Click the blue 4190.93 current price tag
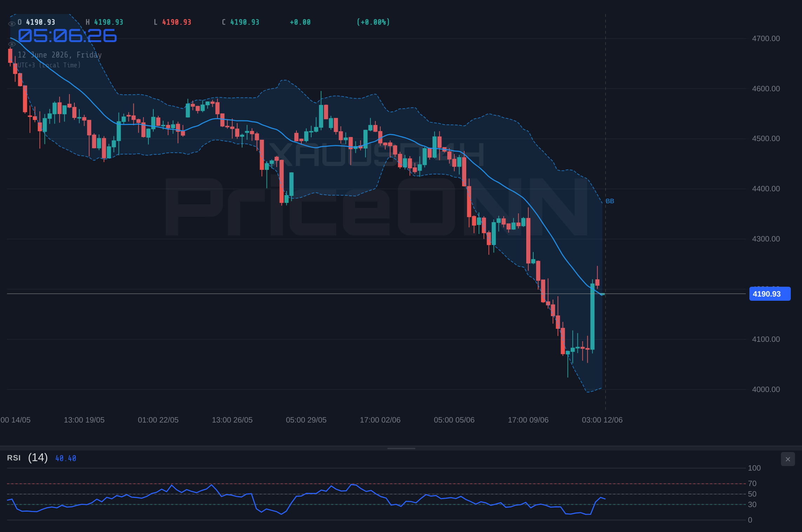The image size is (802, 532). (770, 294)
